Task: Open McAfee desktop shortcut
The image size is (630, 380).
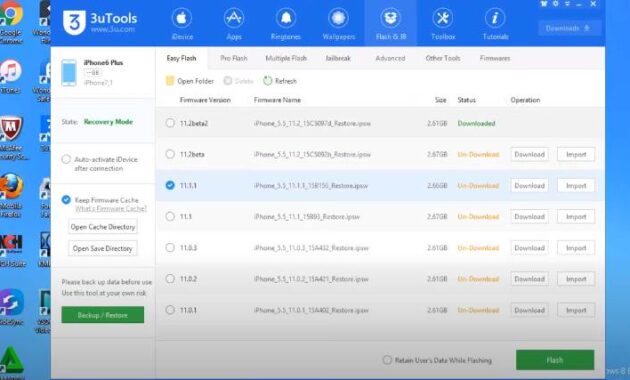Action: (x=12, y=139)
